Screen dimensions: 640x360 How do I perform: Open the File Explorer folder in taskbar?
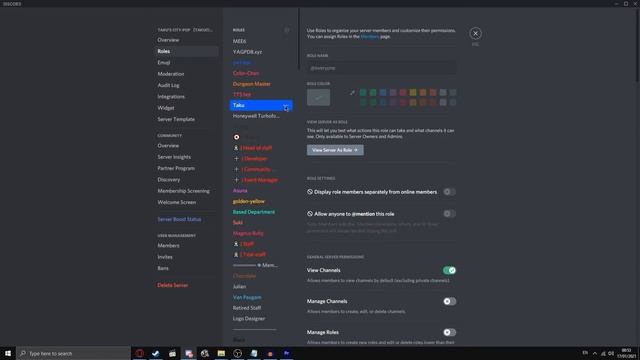(x=221, y=353)
